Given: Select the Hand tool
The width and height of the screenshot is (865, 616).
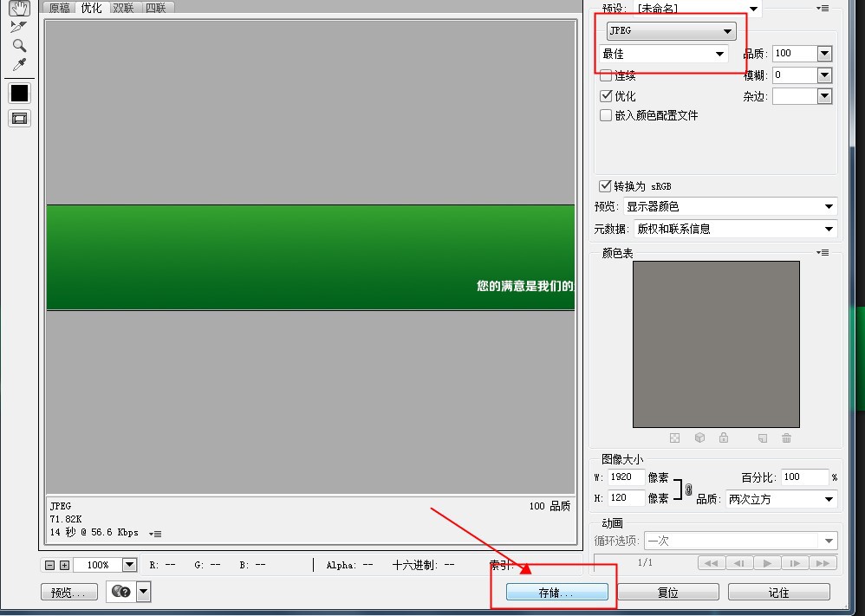Looking at the screenshot, I should (19, 8).
